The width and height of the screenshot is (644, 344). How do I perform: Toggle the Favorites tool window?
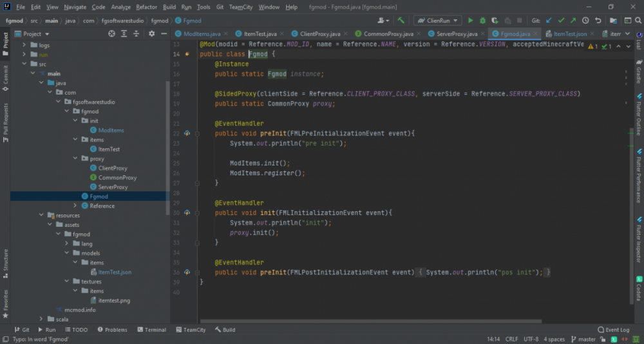[5, 304]
